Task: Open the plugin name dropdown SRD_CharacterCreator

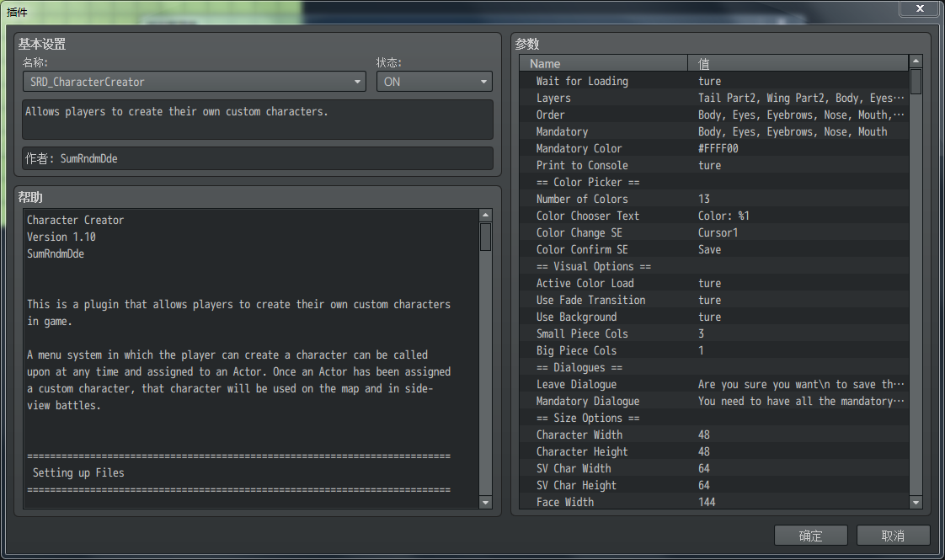Action: click(194, 82)
